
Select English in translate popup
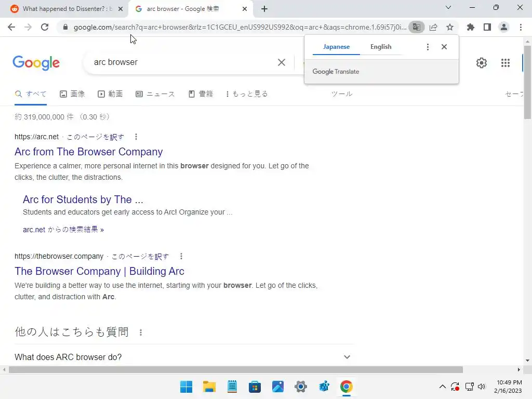381,47
